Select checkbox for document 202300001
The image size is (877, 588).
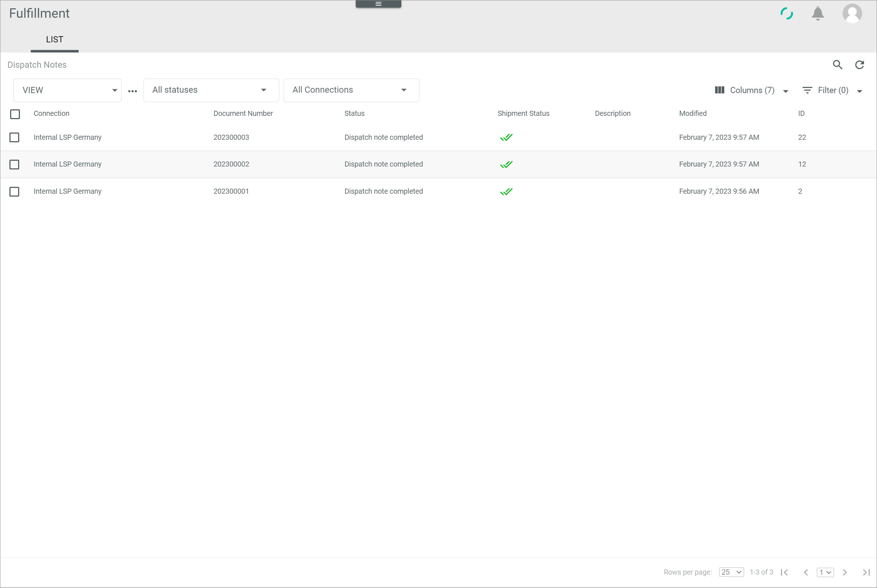pyautogui.click(x=14, y=192)
